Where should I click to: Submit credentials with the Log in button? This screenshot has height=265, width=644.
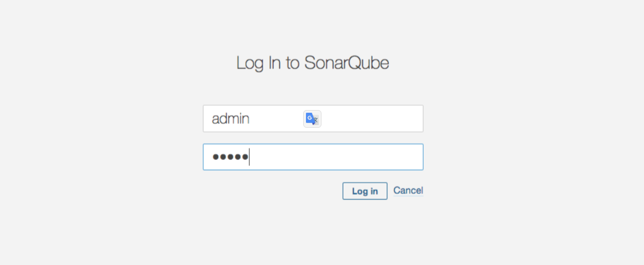(365, 191)
